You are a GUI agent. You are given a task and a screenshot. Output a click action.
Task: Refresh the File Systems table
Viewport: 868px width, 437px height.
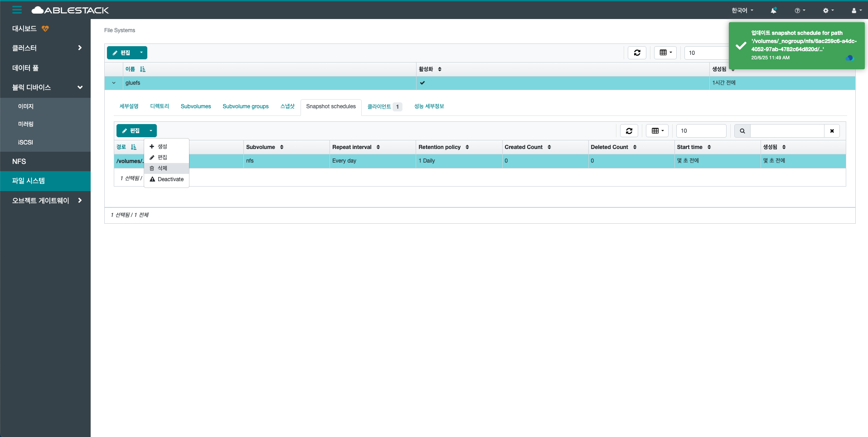(637, 53)
